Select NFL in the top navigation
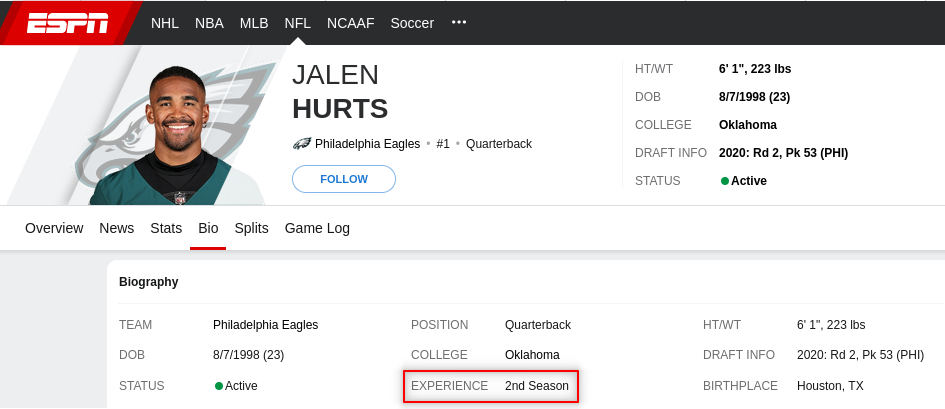 [297, 22]
